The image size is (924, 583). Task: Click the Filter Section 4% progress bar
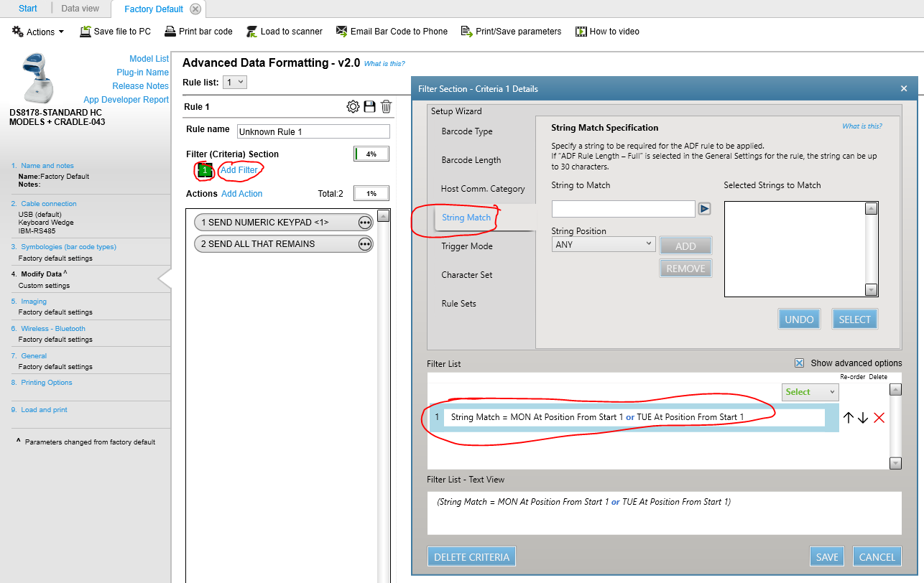click(371, 154)
